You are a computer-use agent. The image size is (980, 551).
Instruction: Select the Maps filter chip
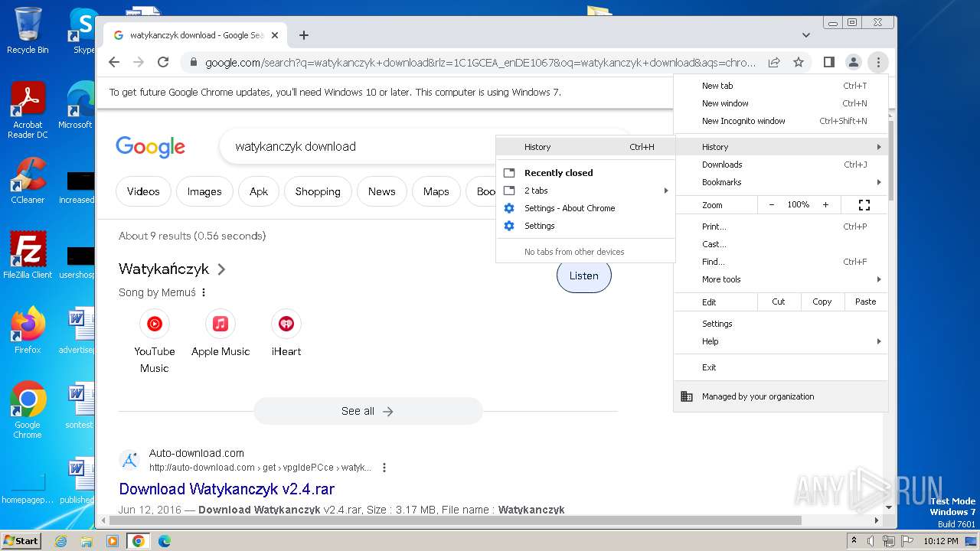pos(436,191)
